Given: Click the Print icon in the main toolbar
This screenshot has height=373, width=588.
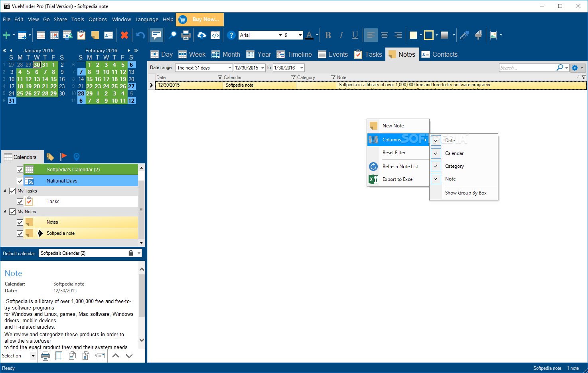Looking at the screenshot, I should pos(186,35).
